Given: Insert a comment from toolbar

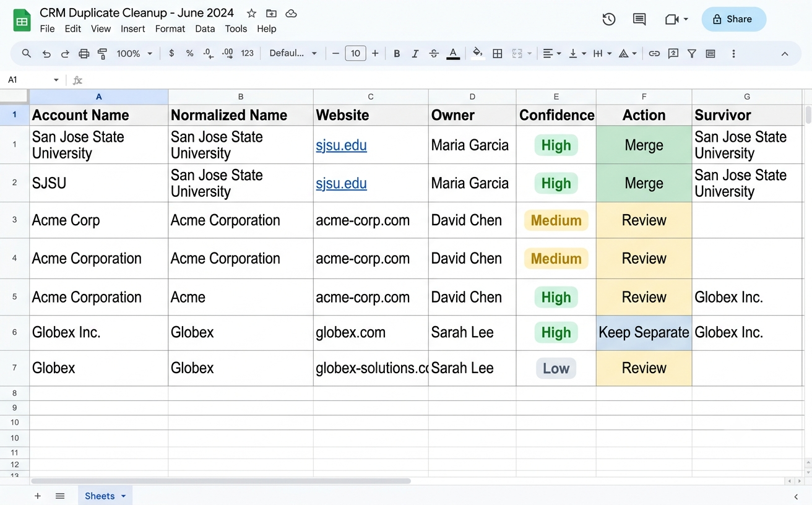Looking at the screenshot, I should click(x=673, y=54).
